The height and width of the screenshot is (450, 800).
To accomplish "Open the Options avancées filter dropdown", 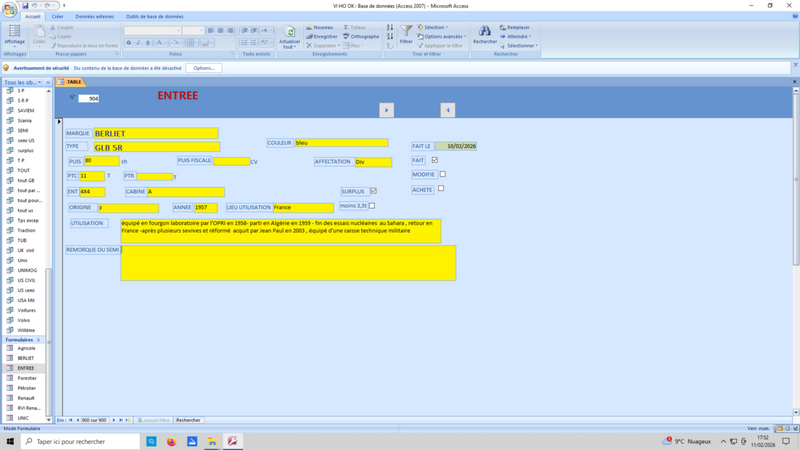I will coord(443,36).
